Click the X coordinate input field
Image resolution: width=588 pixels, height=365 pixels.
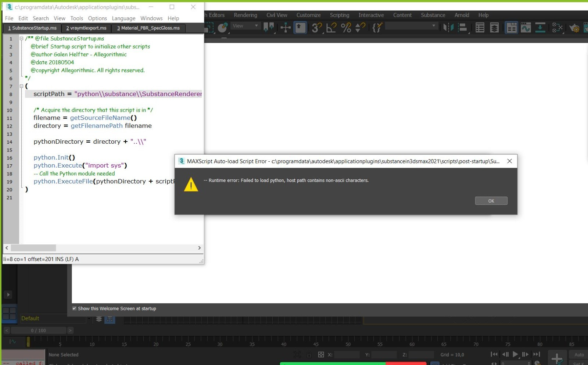(x=347, y=354)
